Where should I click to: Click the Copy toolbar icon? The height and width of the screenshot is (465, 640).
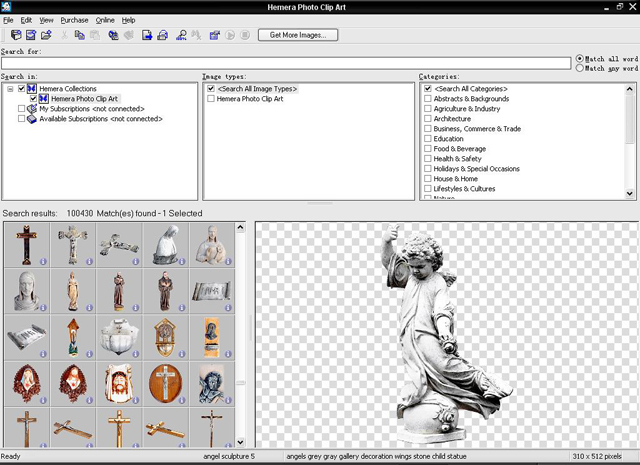point(80,35)
